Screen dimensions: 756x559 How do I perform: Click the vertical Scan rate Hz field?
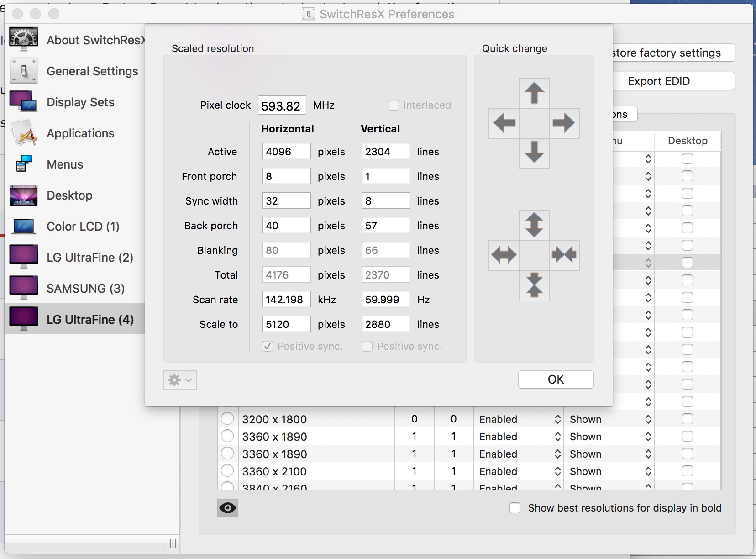[386, 299]
